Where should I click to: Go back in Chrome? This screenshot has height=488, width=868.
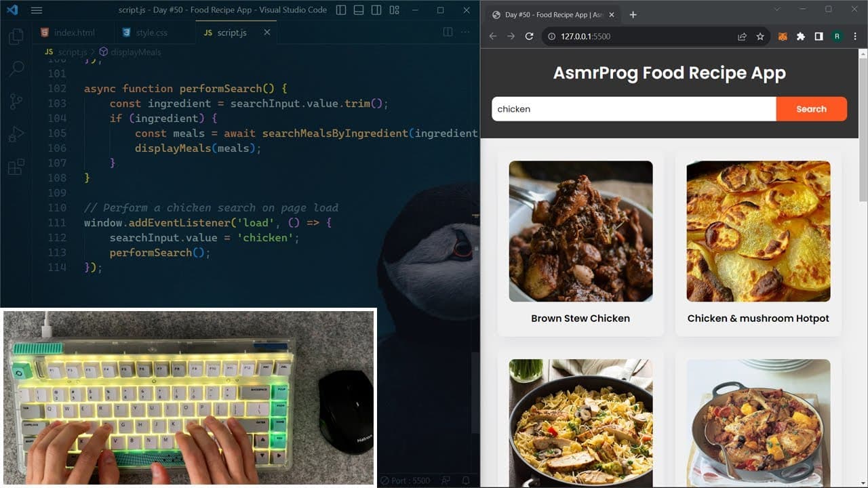493,37
